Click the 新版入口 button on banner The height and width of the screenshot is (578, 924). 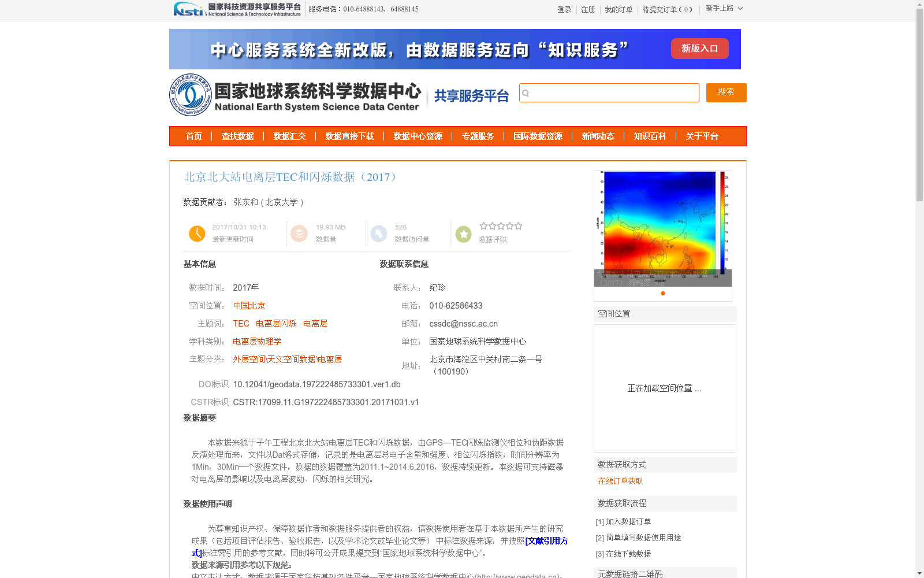(699, 49)
